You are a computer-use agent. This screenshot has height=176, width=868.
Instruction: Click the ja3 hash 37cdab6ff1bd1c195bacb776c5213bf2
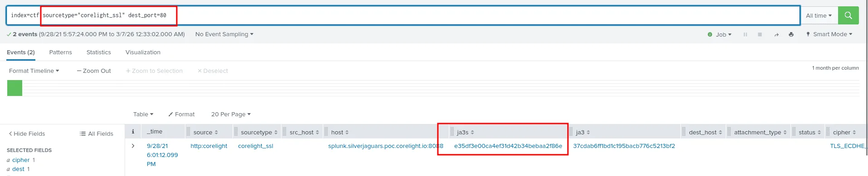click(624, 146)
